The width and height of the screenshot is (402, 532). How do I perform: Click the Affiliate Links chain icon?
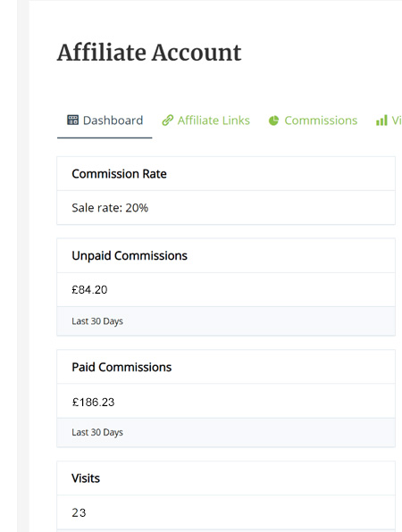(167, 121)
